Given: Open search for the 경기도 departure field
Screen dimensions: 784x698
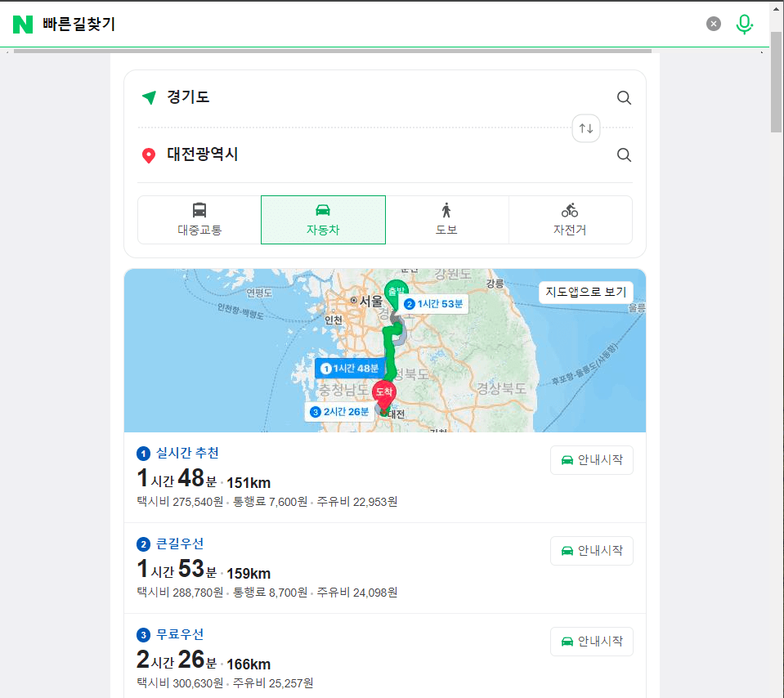Looking at the screenshot, I should coord(624,97).
